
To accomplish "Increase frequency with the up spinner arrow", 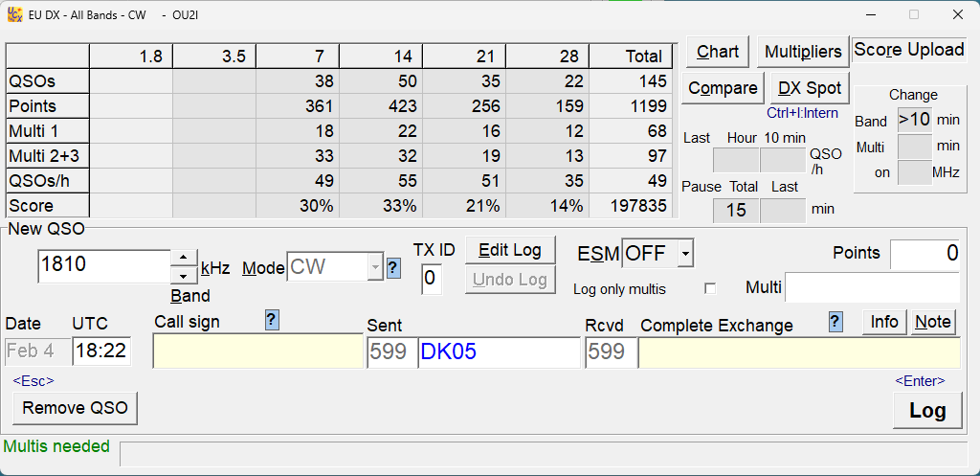I will [184, 258].
